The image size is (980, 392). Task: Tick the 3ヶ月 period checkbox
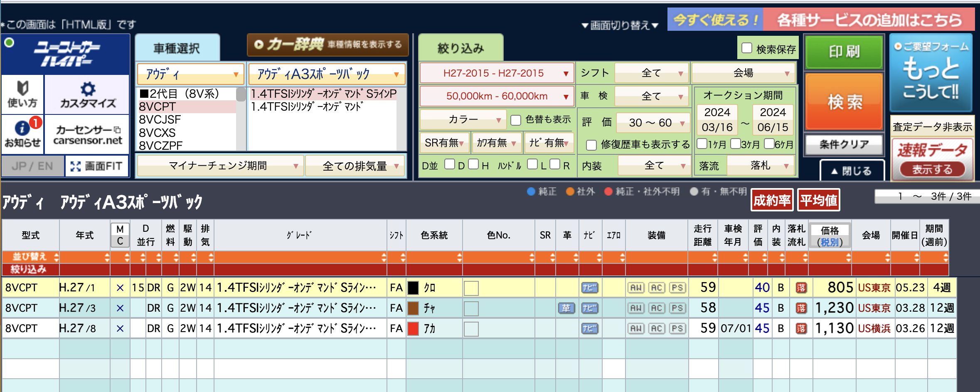pos(736,144)
